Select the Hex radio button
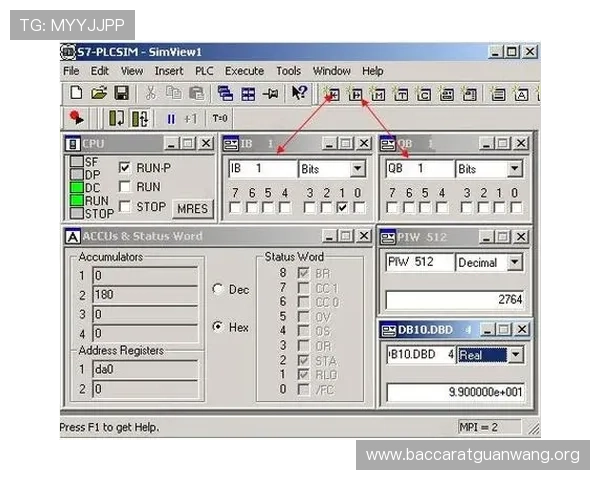This screenshot has height=480, width=600. (x=218, y=327)
